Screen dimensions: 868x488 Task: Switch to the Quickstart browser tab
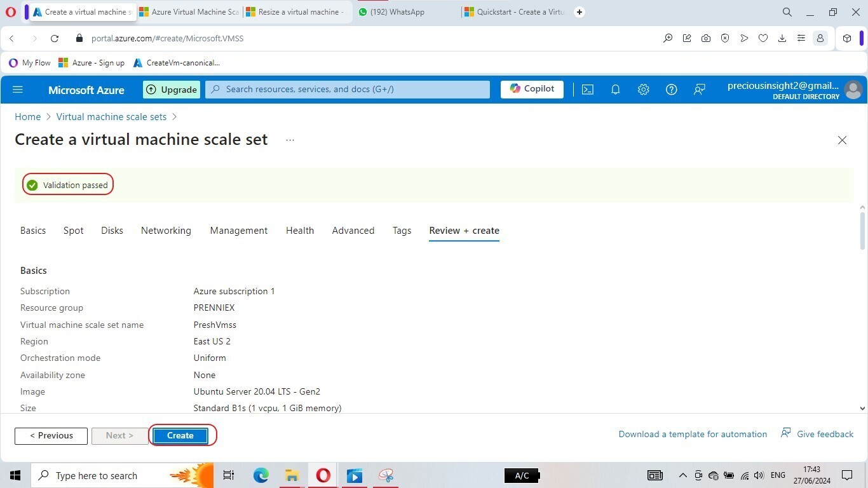click(x=515, y=12)
